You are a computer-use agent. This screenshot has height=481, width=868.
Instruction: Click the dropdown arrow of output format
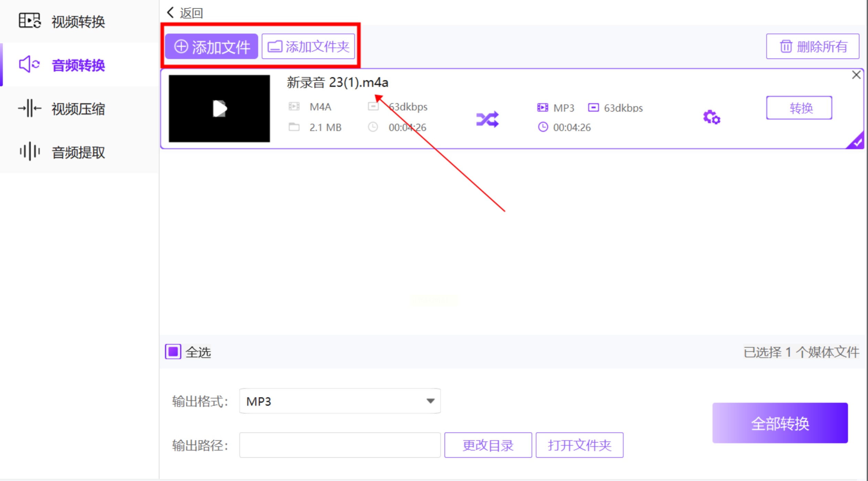430,401
